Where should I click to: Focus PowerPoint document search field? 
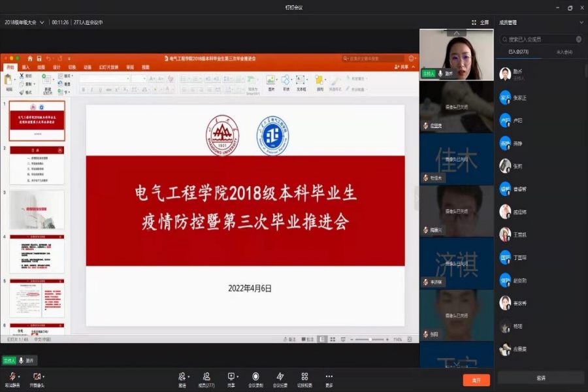(373, 59)
